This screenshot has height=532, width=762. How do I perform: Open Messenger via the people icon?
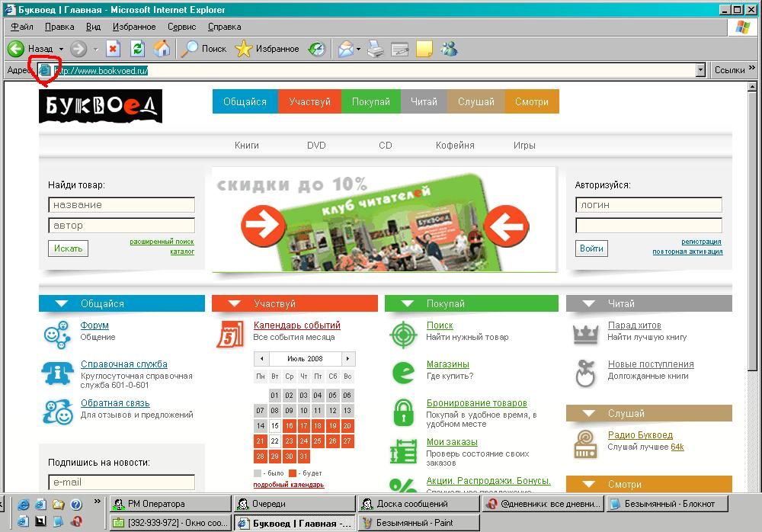coord(449,49)
